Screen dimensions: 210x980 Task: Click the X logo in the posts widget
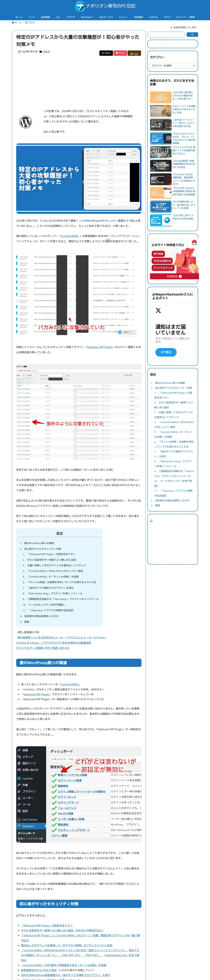coord(158,311)
